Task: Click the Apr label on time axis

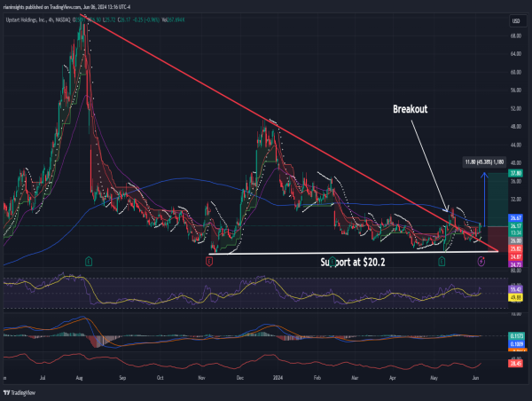Action: (x=393, y=378)
